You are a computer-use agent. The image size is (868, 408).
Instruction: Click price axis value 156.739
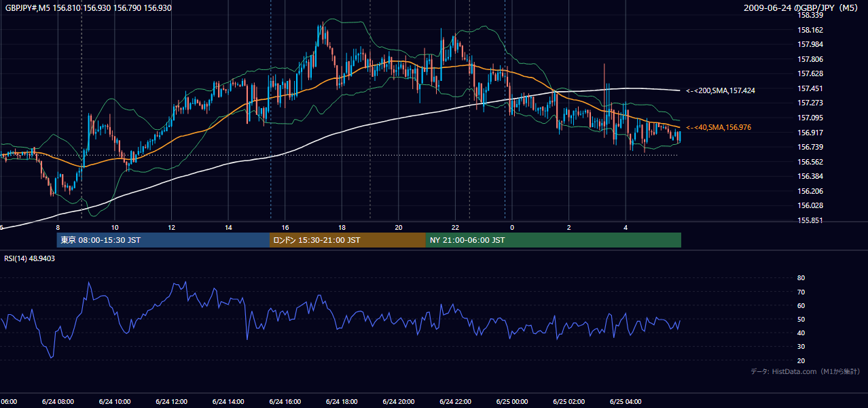810,147
